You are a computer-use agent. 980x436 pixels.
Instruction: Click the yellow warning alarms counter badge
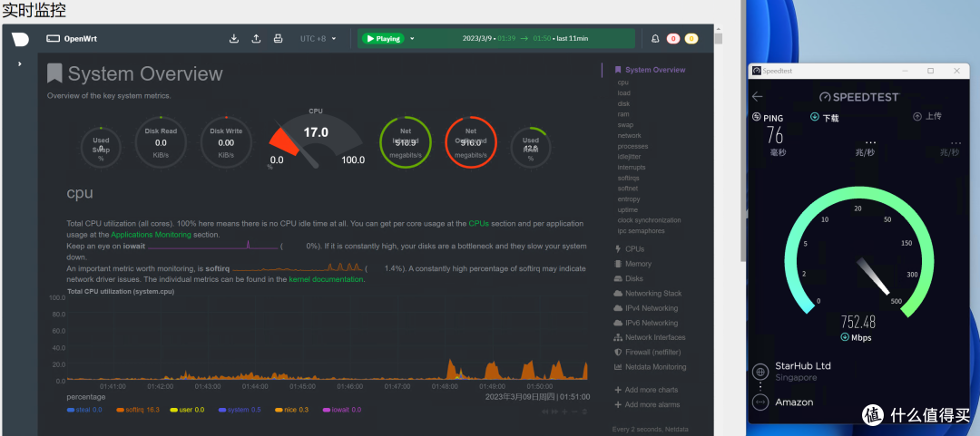(691, 39)
